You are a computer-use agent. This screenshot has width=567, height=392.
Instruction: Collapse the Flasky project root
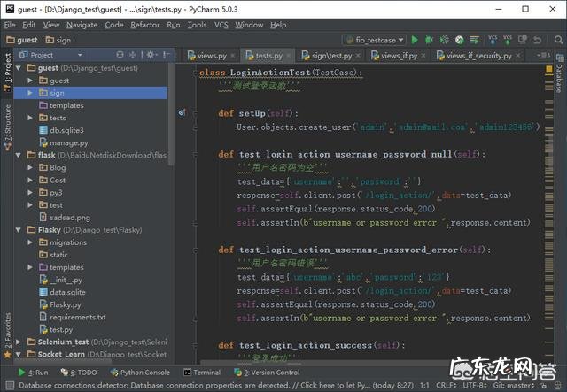[x=19, y=230]
